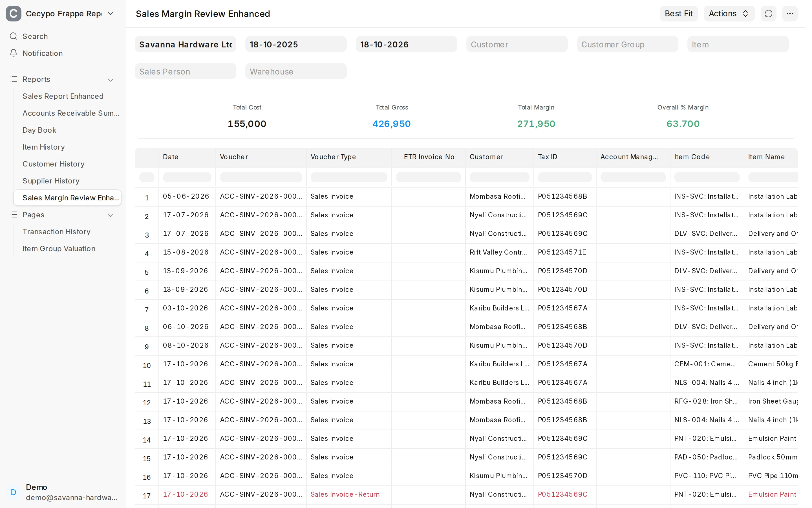Click the Reports list icon

pos(14,79)
